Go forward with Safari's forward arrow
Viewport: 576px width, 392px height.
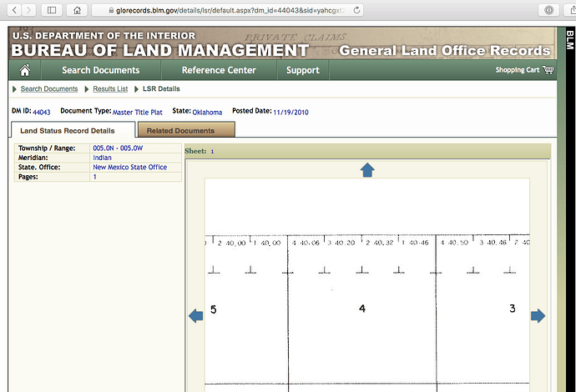[29, 10]
